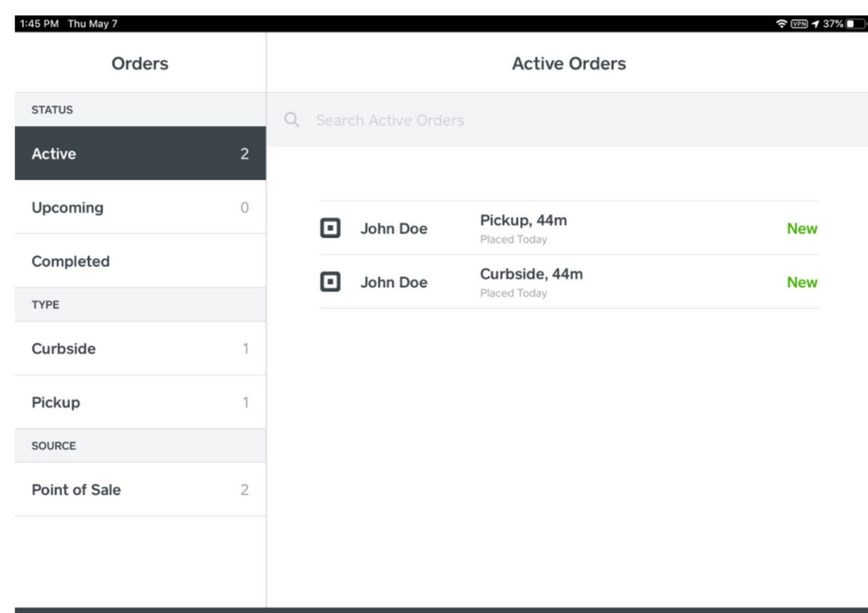Select the Active status filter
This screenshot has height=613, width=868.
coord(140,153)
